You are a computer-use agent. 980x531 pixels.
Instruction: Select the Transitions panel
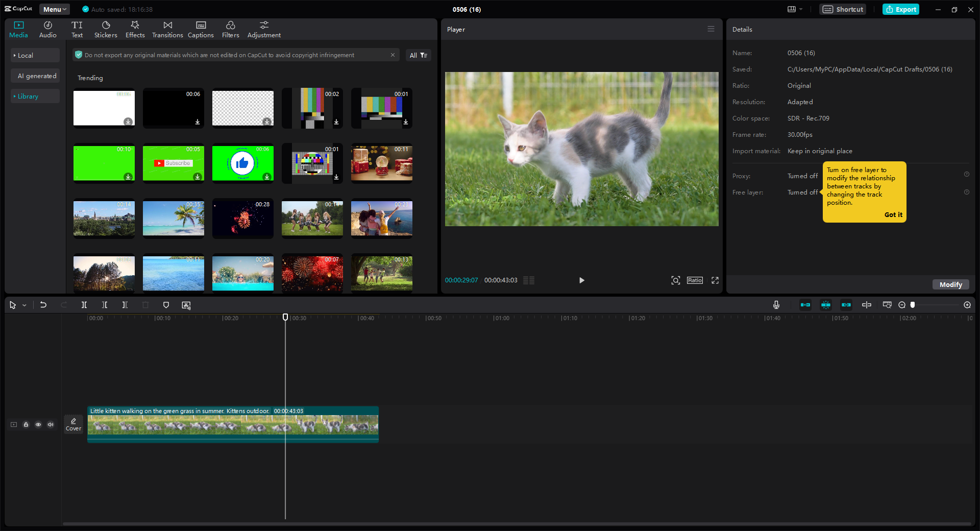click(x=167, y=29)
